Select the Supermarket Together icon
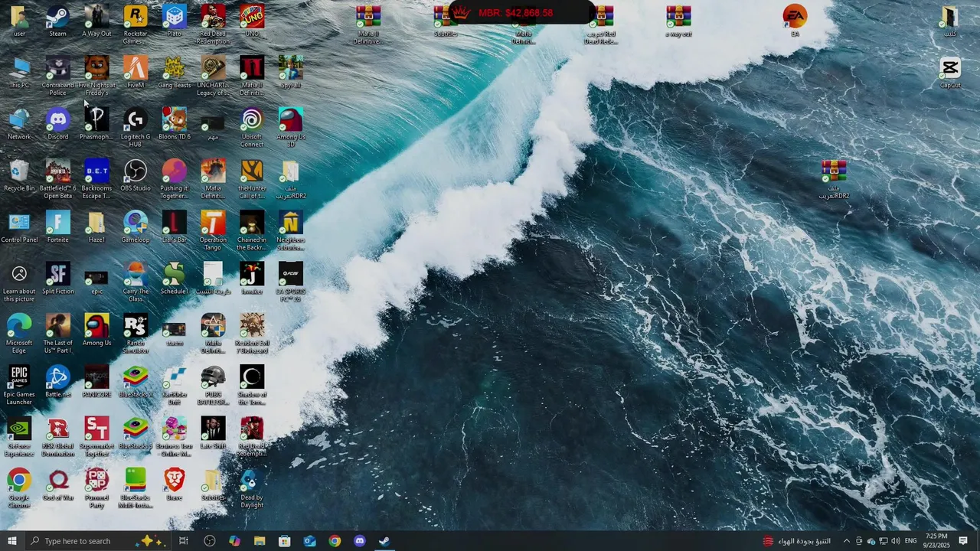The width and height of the screenshot is (980, 551). click(x=96, y=437)
